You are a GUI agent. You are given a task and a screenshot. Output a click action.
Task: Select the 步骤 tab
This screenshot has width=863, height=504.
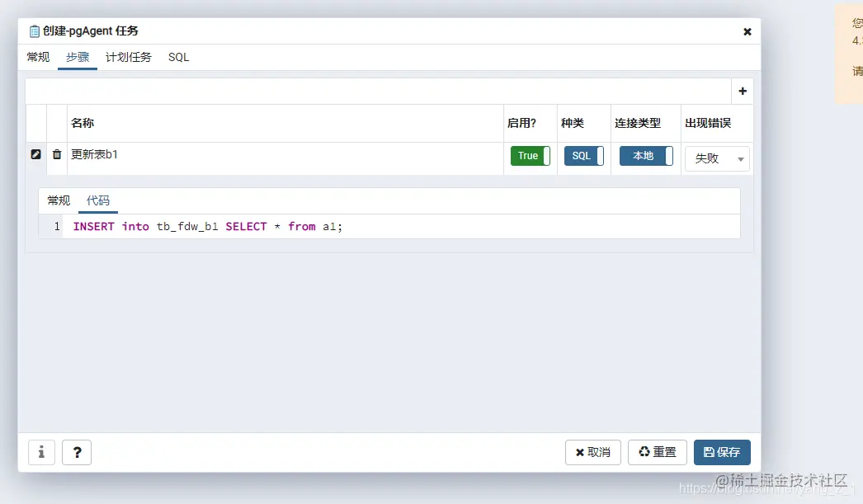pos(78,57)
